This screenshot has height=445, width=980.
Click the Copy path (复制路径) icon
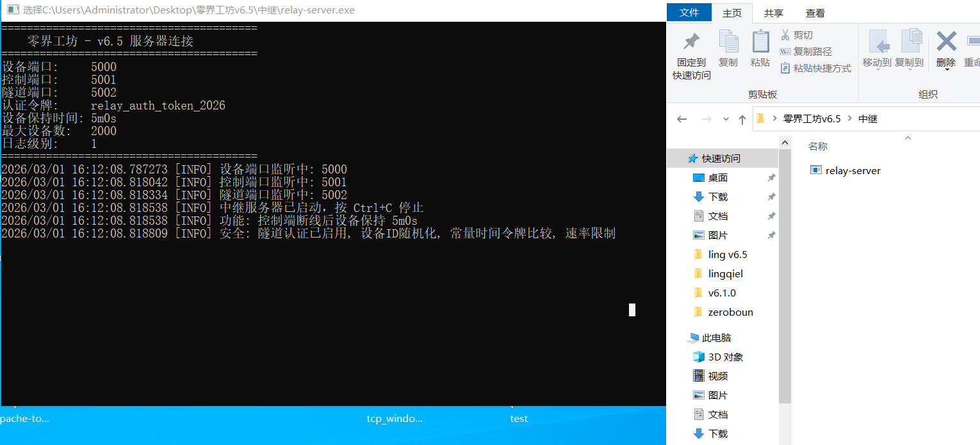[785, 52]
